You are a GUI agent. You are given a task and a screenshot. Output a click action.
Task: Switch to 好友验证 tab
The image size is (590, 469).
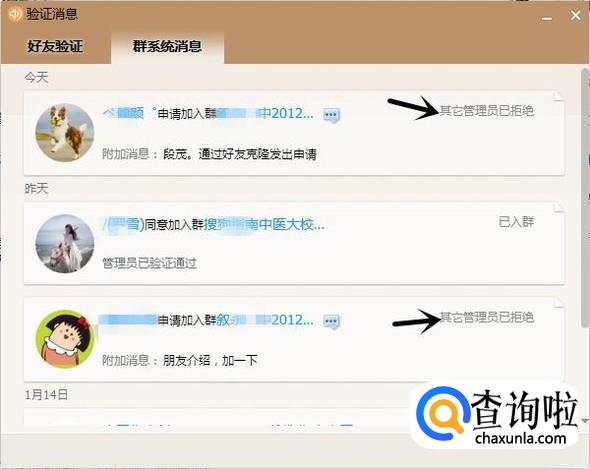55,46
